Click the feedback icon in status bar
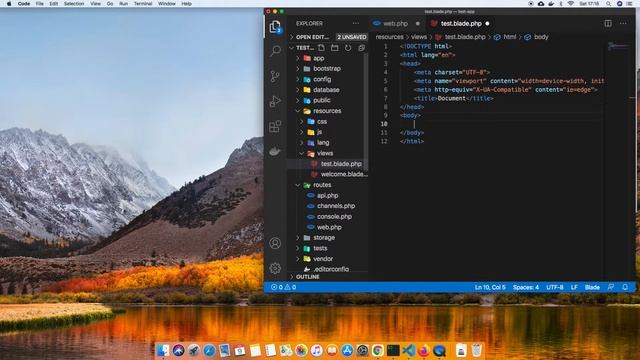Screen dimensions: 640x360 [x=611, y=287]
